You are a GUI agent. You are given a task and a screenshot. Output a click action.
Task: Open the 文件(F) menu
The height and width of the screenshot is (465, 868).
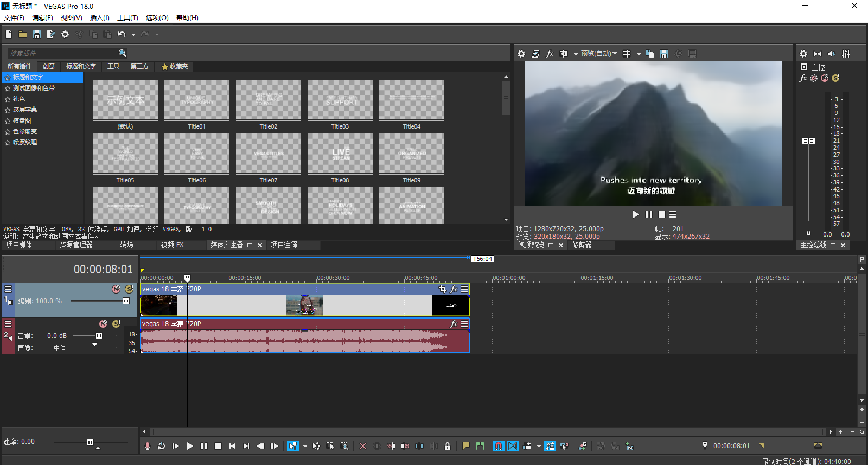pyautogui.click(x=14, y=17)
